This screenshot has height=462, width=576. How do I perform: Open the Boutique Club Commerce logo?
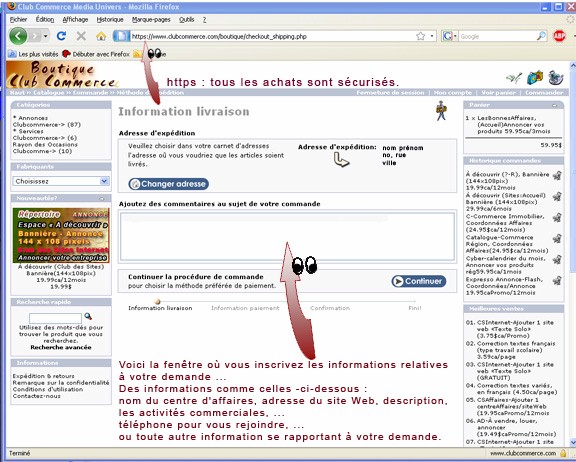click(62, 75)
